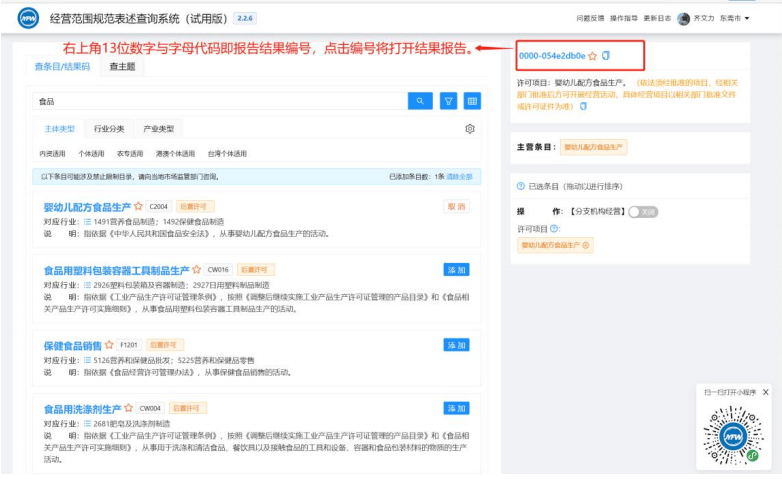
Task: Toggle the 分支机构经营 switch
Action: (x=643, y=212)
